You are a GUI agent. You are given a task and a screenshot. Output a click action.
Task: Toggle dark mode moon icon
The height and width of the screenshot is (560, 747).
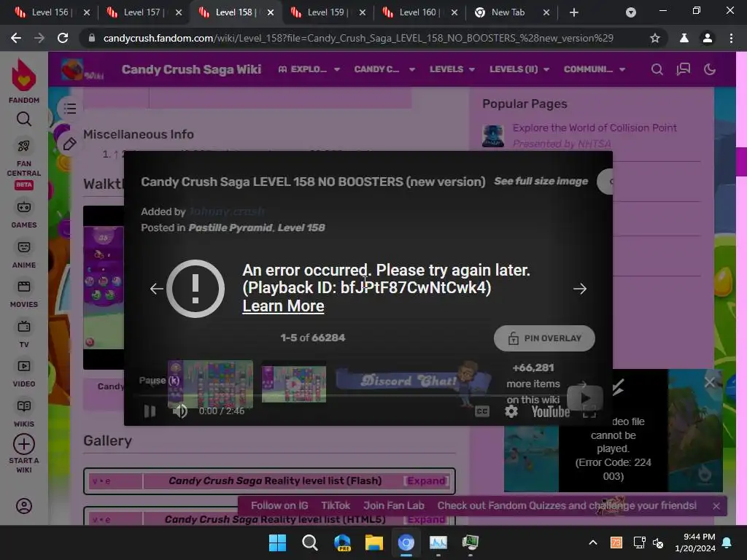pos(709,69)
